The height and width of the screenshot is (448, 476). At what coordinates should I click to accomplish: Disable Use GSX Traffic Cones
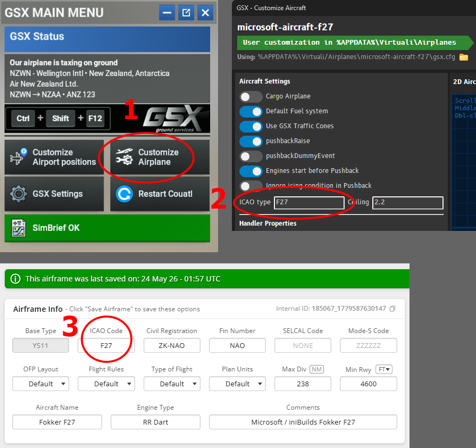click(250, 126)
